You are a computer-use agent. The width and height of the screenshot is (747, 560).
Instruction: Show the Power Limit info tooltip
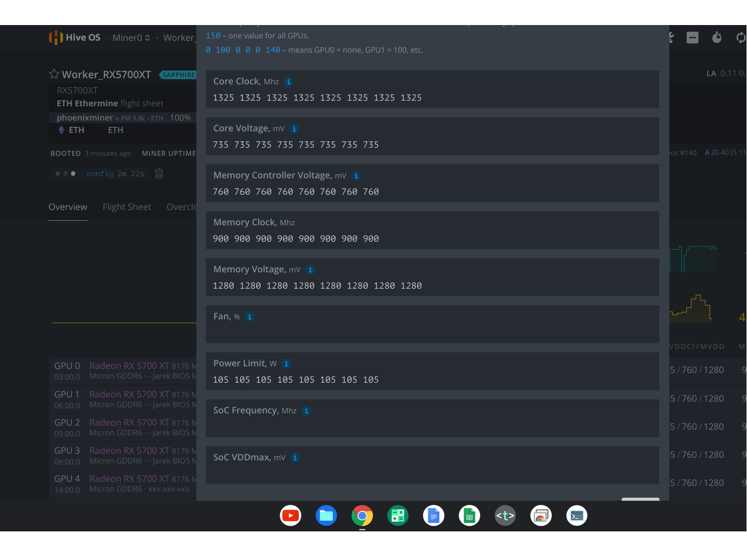[286, 364]
